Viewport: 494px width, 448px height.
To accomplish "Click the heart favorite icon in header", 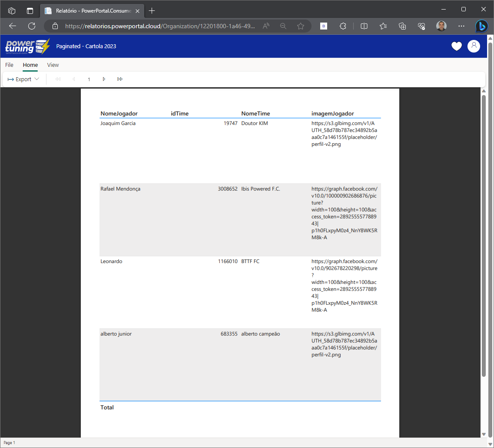I will [456, 46].
